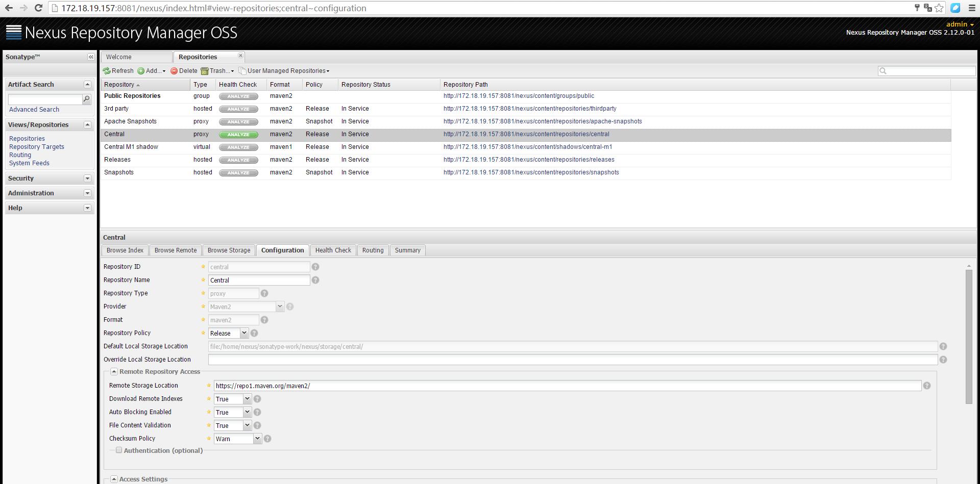Click help icon for Checksum Policy
The height and width of the screenshot is (484, 980).
(267, 439)
